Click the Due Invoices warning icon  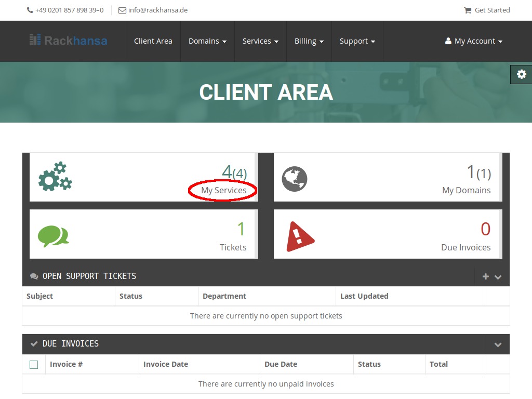[x=300, y=236]
